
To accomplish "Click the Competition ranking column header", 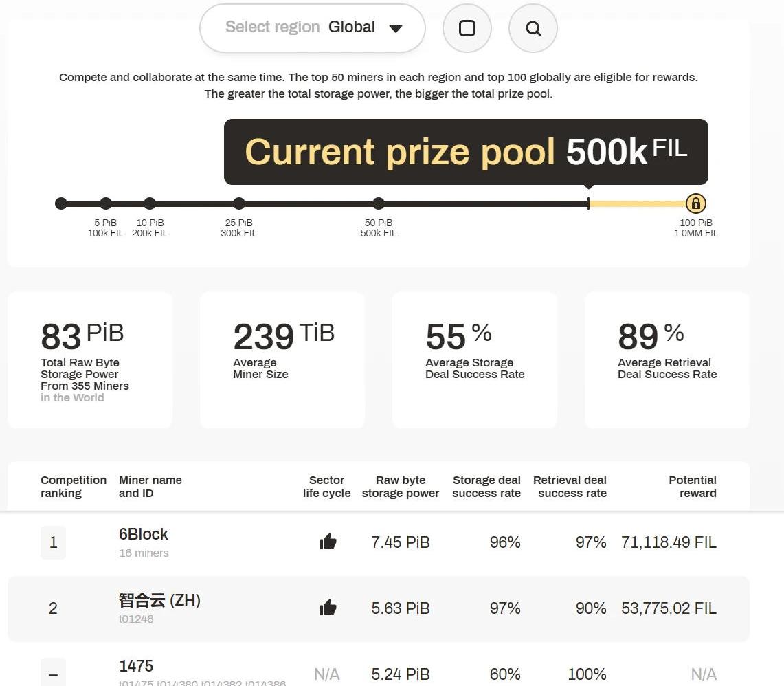I will [74, 487].
